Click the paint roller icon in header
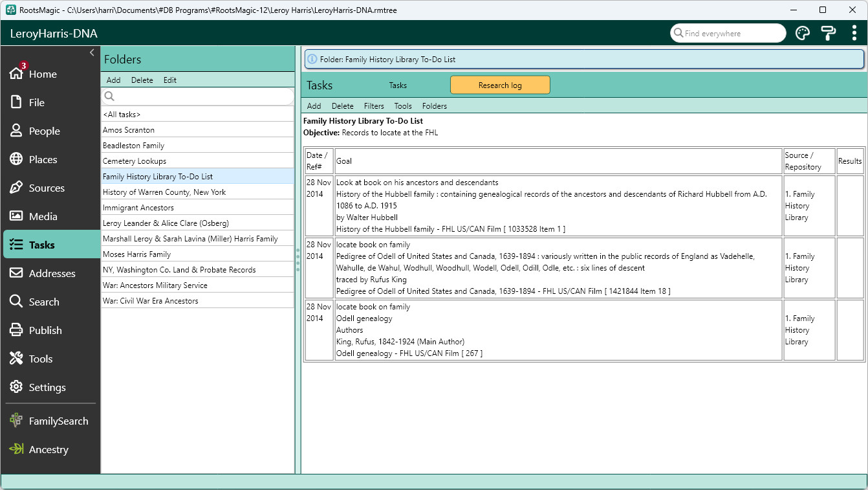This screenshot has height=490, width=868. point(829,34)
